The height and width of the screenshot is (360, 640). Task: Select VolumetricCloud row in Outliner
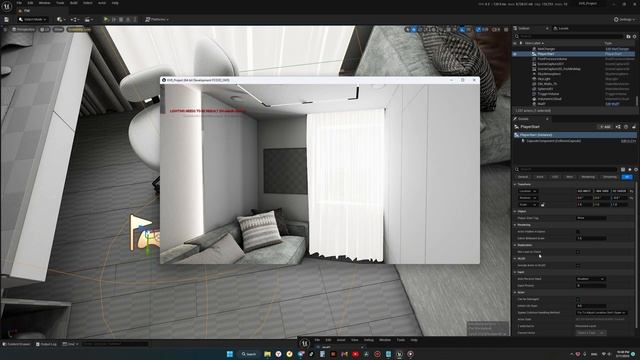(574, 99)
